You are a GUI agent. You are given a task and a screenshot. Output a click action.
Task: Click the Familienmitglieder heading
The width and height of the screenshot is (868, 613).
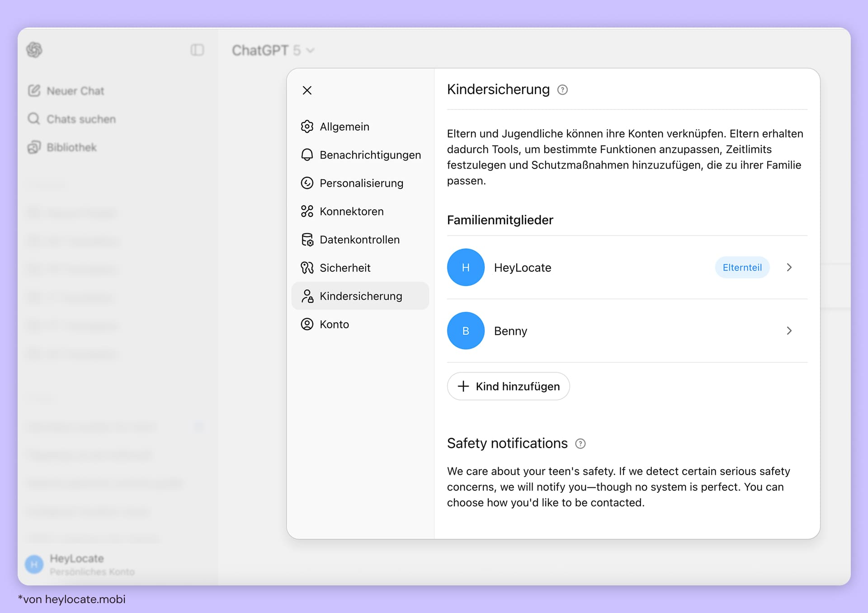click(x=500, y=220)
